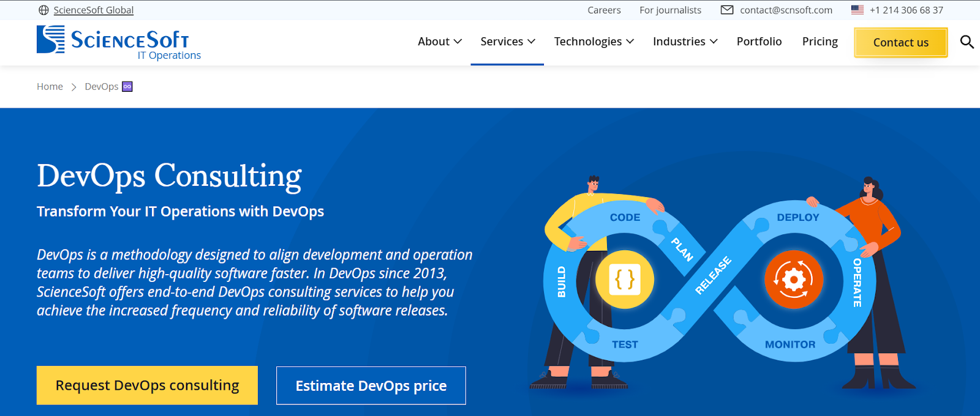Go to Home breadcrumb
This screenshot has width=980, height=416.
[50, 87]
